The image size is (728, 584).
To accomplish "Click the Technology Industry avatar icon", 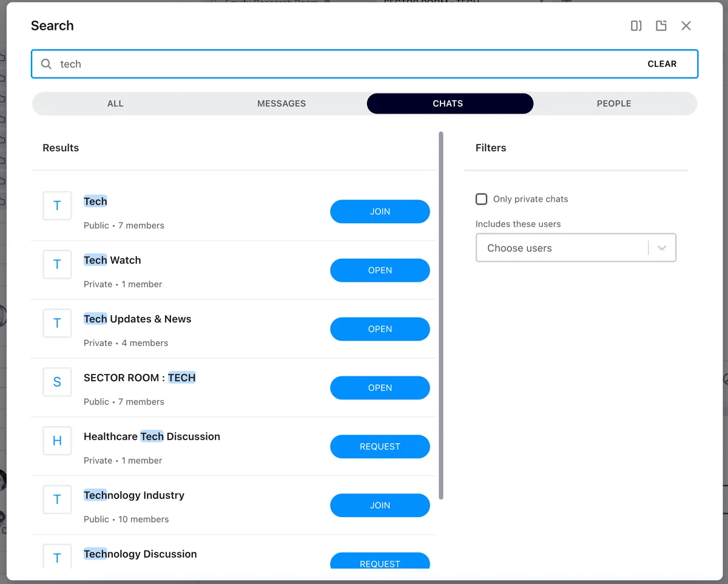I will click(x=57, y=500).
